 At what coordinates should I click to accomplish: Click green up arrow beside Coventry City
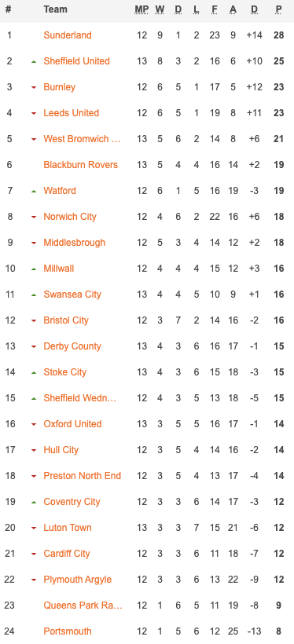pyautogui.click(x=34, y=503)
